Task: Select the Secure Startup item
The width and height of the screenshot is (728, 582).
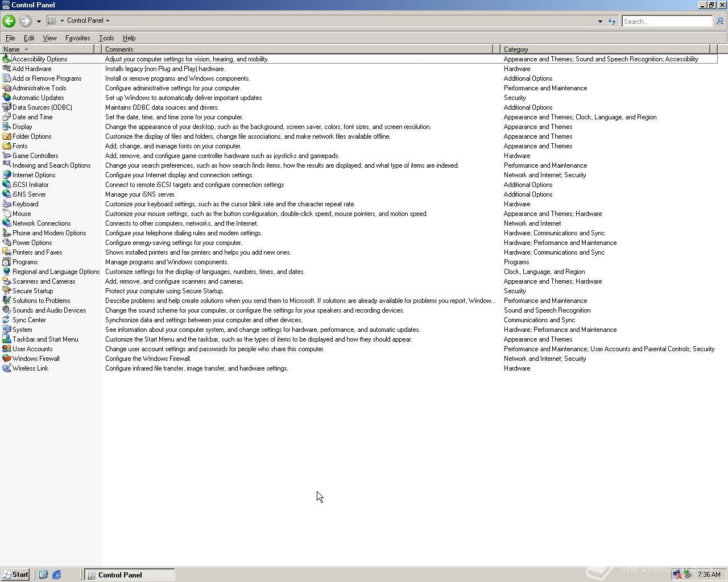Action: pos(28,291)
